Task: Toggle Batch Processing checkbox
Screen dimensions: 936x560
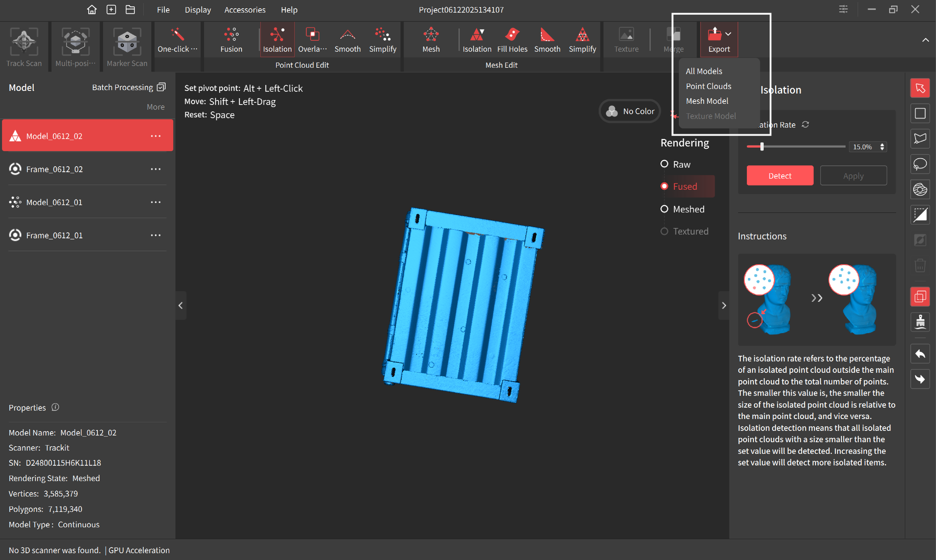Action: click(161, 87)
